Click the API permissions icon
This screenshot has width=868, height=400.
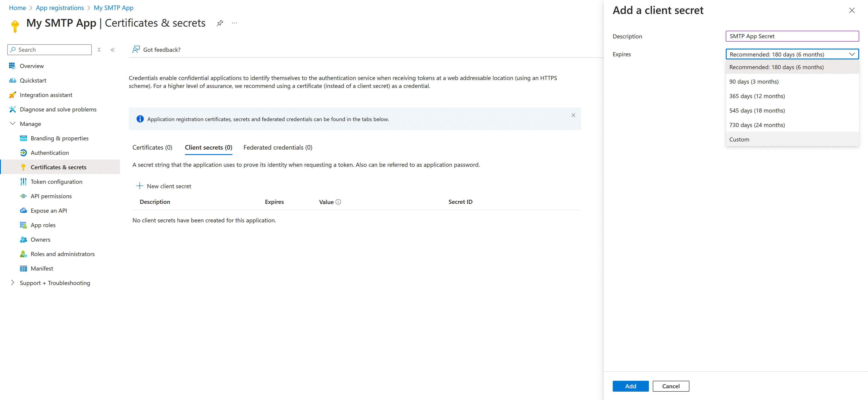pyautogui.click(x=23, y=196)
